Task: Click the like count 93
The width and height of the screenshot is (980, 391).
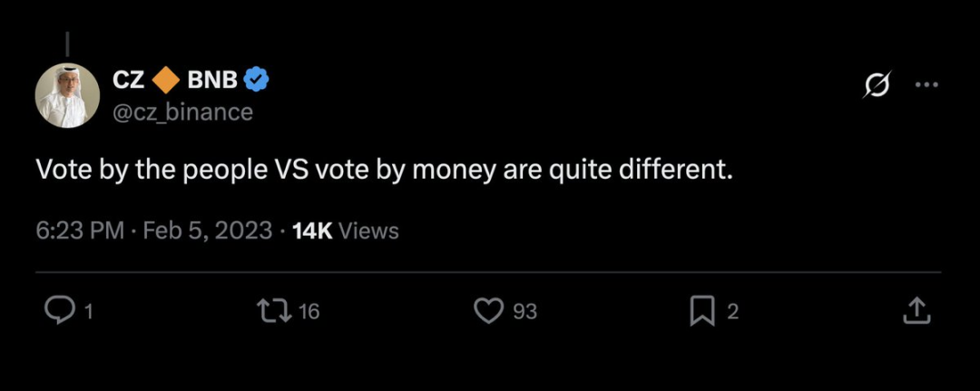Action: coord(524,312)
